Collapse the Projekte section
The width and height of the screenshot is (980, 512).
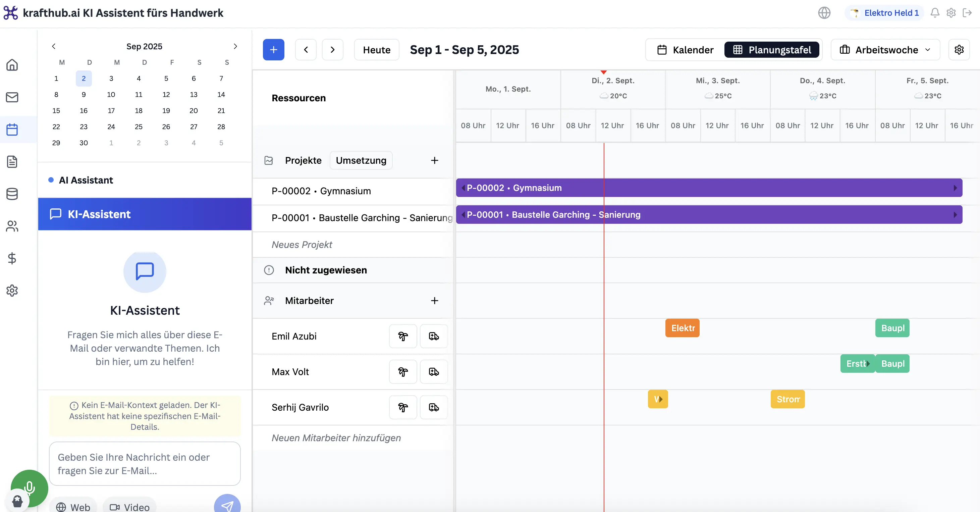[269, 160]
